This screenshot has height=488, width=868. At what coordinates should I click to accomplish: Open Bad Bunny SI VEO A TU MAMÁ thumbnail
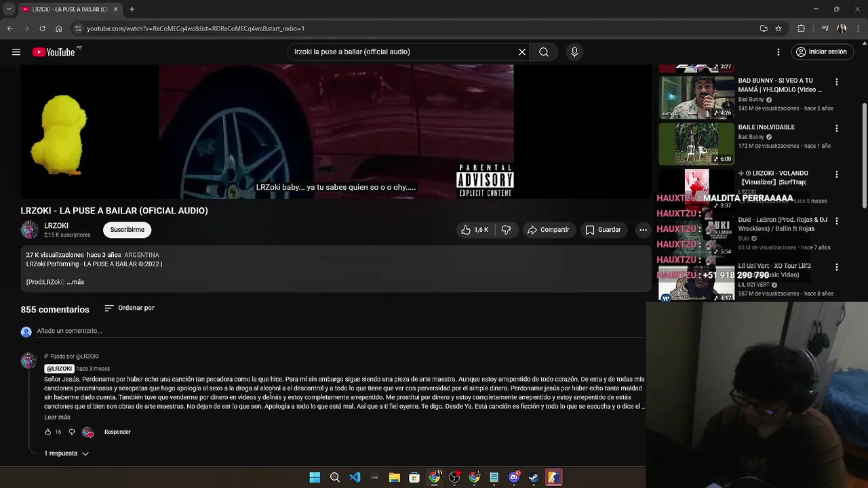(x=696, y=97)
